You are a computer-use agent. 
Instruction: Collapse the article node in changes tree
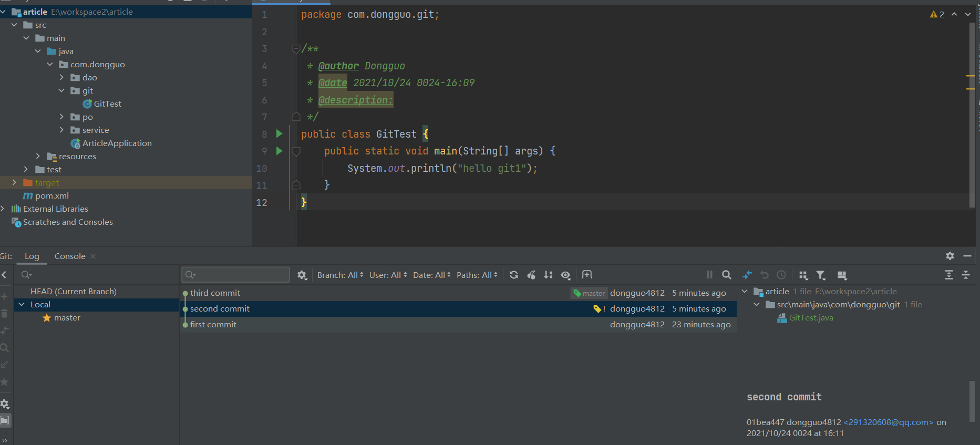point(745,291)
